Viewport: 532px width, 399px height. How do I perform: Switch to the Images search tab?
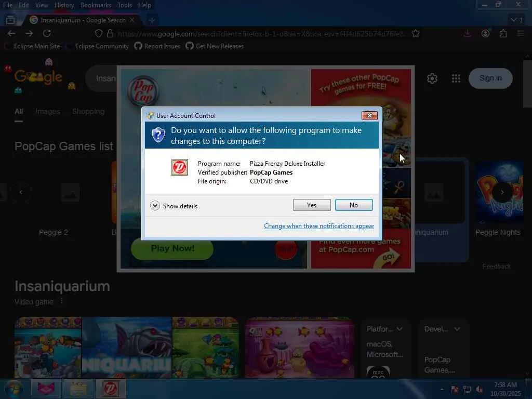(x=47, y=111)
